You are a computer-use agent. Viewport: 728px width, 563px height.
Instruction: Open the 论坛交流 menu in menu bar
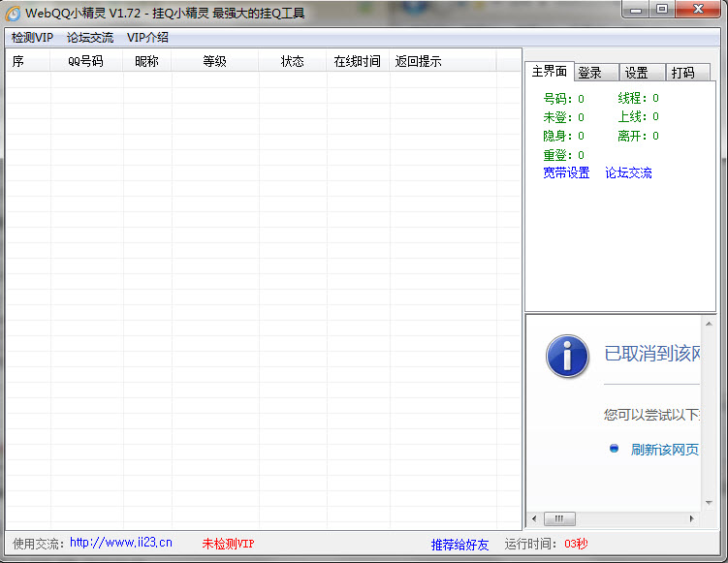(x=90, y=38)
